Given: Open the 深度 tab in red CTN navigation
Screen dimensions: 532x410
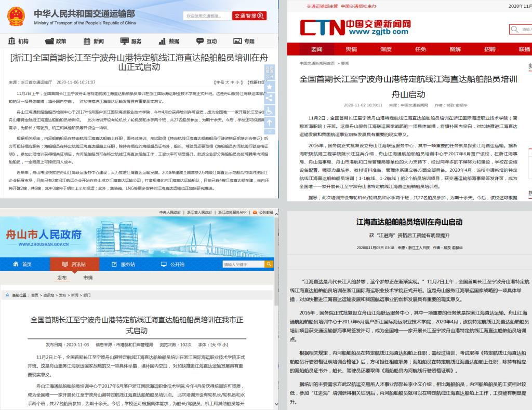Looking at the screenshot, I should [385, 49].
